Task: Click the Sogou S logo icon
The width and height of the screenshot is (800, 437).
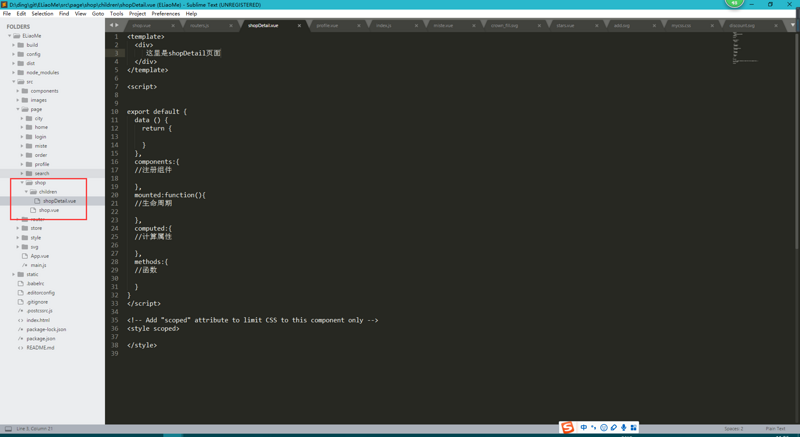Action: coord(567,427)
